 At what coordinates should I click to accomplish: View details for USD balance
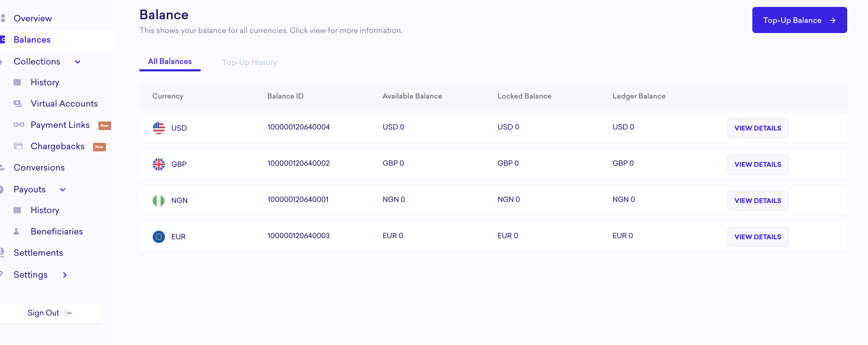click(x=757, y=128)
